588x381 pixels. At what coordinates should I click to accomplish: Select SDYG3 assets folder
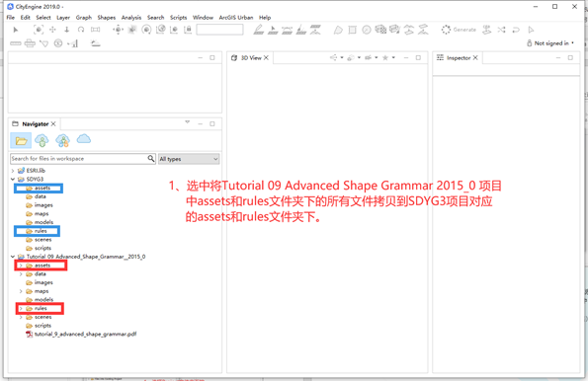39,189
